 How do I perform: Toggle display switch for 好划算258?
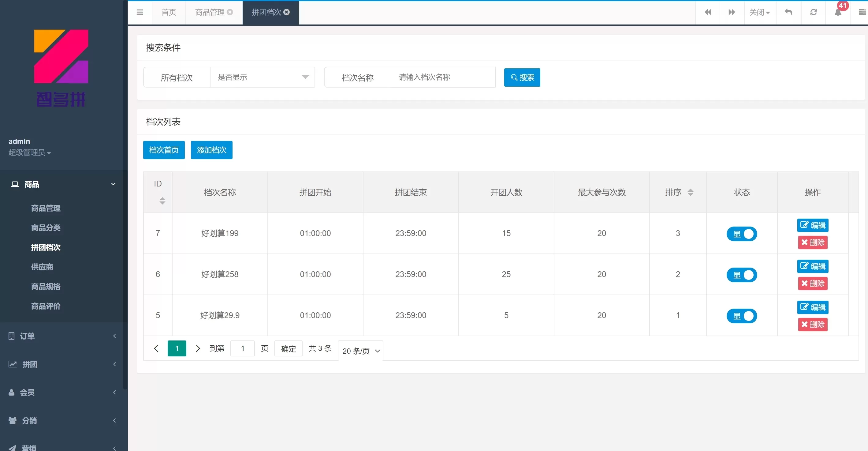click(741, 275)
